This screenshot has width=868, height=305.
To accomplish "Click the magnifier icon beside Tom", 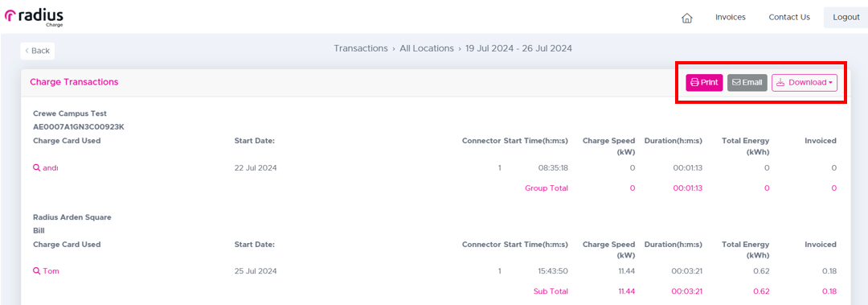I will [x=36, y=271].
